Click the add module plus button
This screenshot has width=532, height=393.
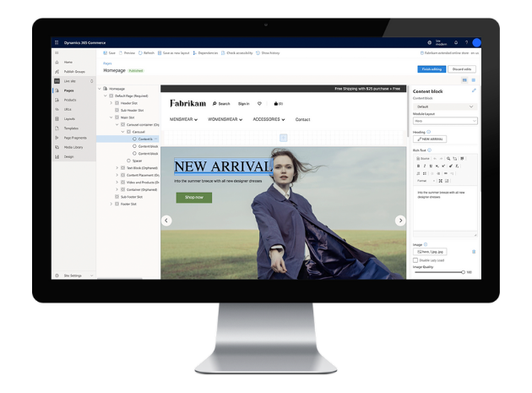coord(283,138)
